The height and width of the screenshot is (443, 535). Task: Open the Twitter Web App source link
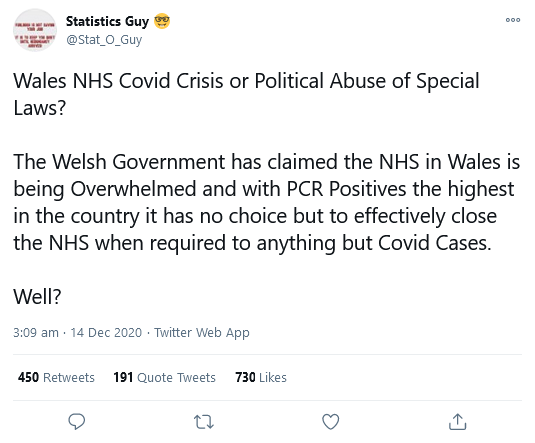[x=202, y=332]
